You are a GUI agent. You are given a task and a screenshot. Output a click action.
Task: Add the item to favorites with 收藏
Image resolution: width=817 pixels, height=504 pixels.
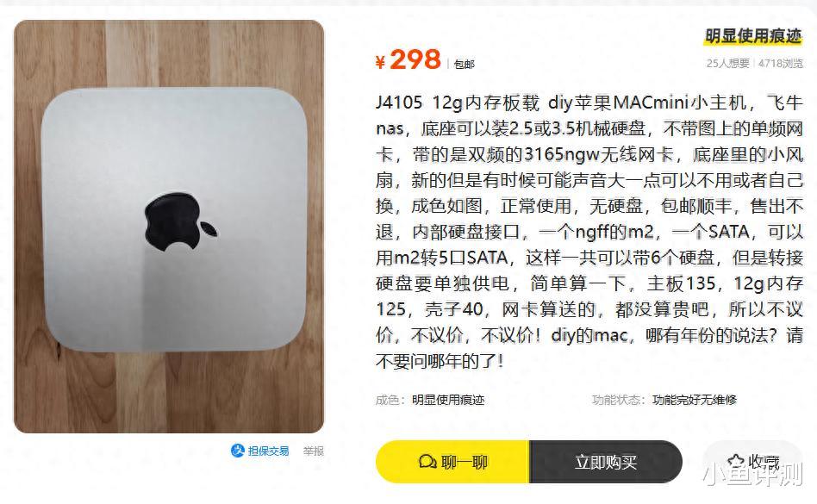(753, 461)
